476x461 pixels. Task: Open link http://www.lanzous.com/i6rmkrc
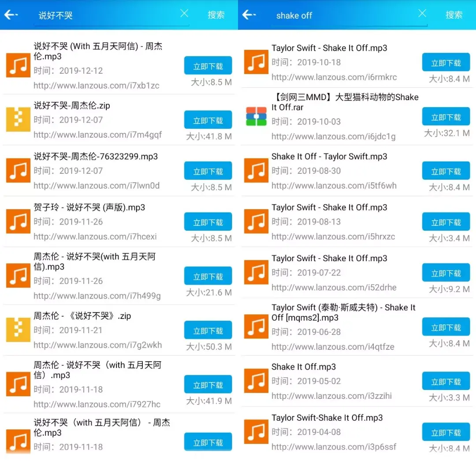coord(334,77)
